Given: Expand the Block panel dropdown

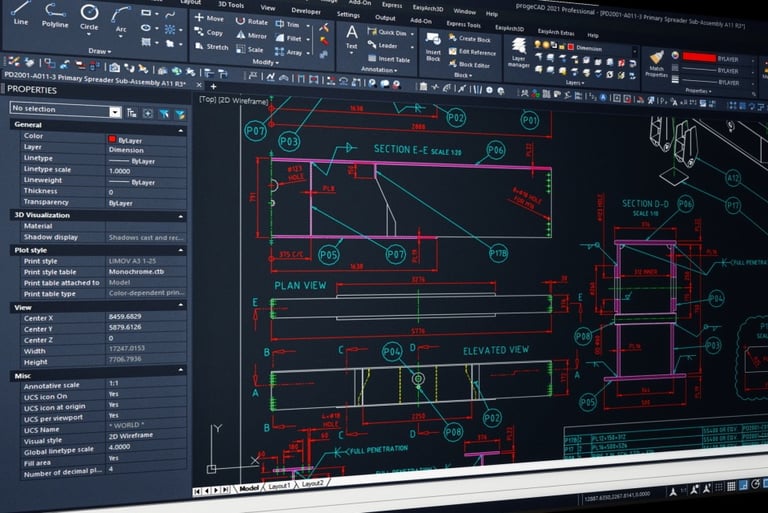Looking at the screenshot, I should [x=463, y=75].
